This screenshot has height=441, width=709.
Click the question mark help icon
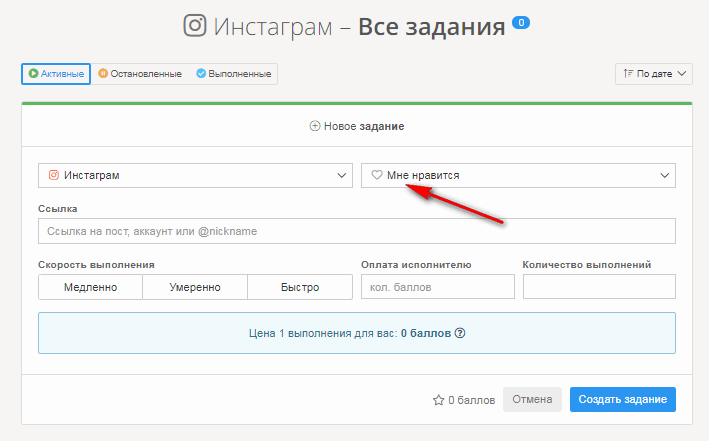pos(461,333)
